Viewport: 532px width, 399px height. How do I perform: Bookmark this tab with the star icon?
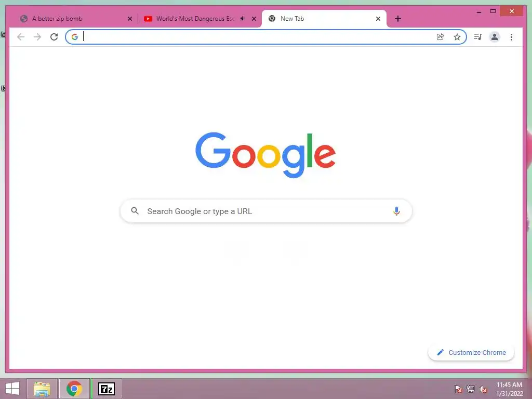[x=457, y=37]
